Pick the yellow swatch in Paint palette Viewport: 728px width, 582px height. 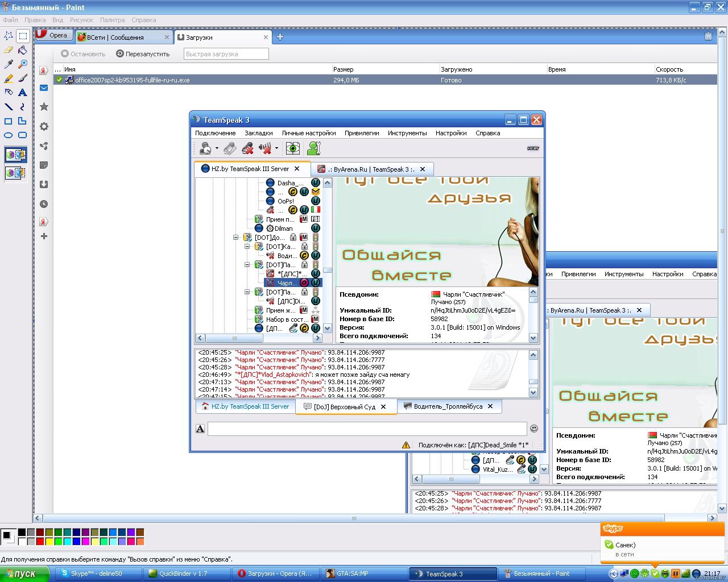(49, 541)
